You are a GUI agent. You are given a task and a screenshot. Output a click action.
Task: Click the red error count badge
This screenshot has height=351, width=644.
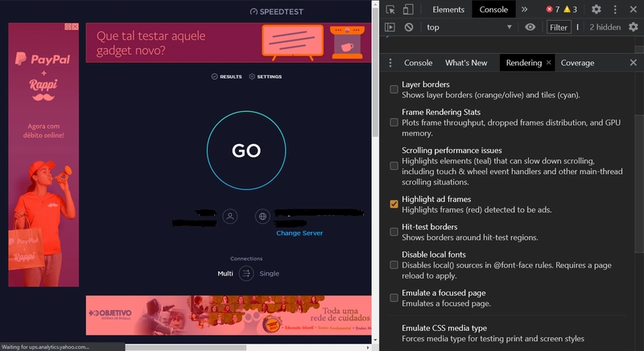click(x=552, y=10)
